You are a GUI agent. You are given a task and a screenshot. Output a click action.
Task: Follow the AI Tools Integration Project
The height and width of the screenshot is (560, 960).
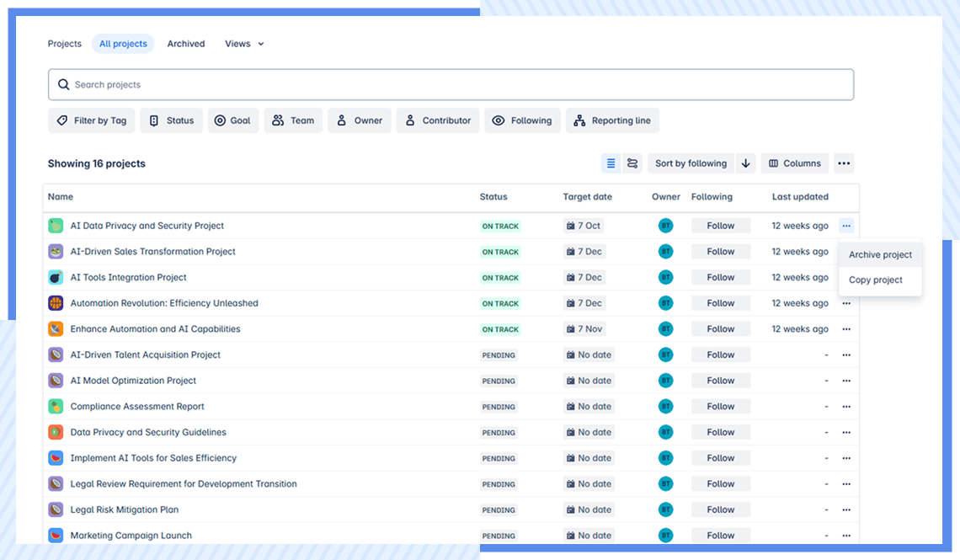pos(720,276)
